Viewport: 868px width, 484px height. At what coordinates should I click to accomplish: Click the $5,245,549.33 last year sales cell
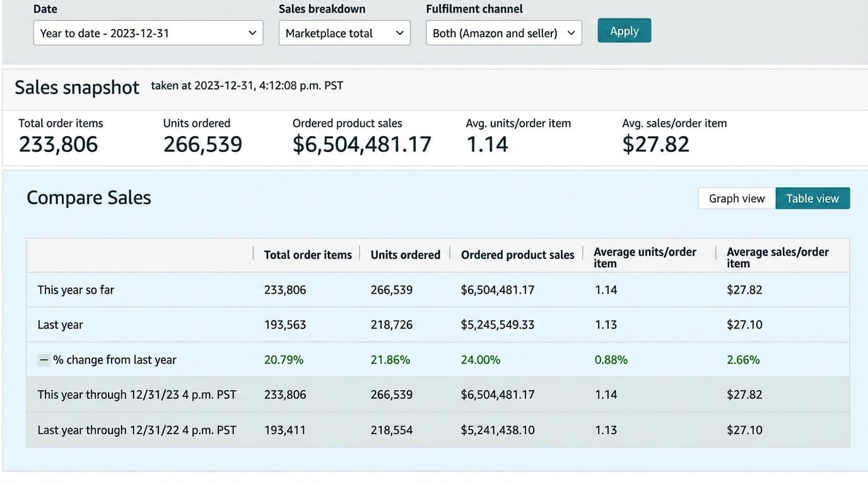(x=498, y=325)
